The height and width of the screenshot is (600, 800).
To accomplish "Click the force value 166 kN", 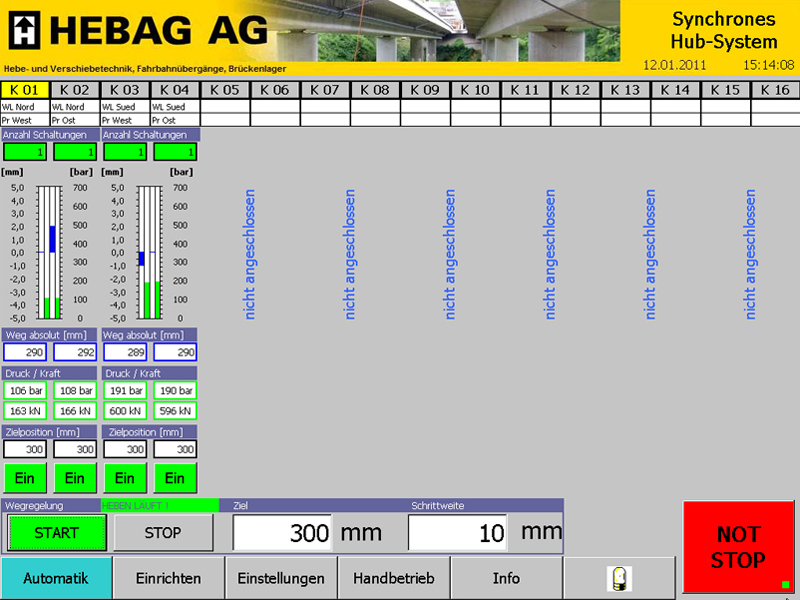I will coord(75,411).
